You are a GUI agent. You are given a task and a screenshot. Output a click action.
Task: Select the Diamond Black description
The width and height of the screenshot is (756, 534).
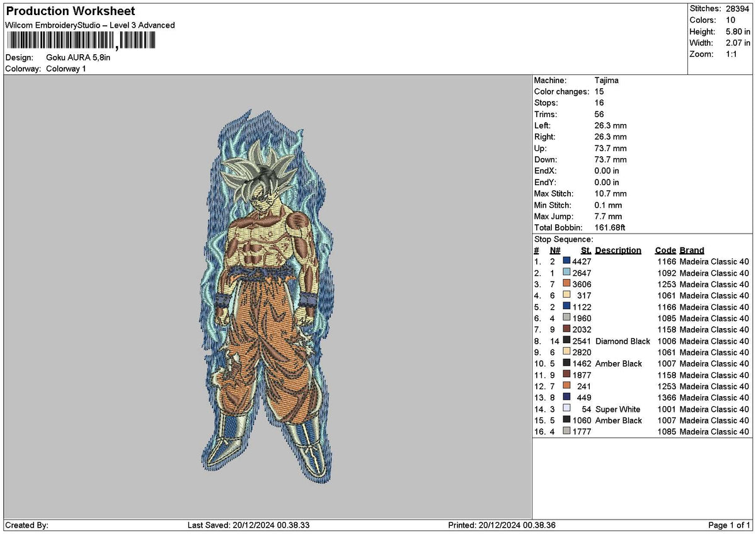pyautogui.click(x=622, y=341)
